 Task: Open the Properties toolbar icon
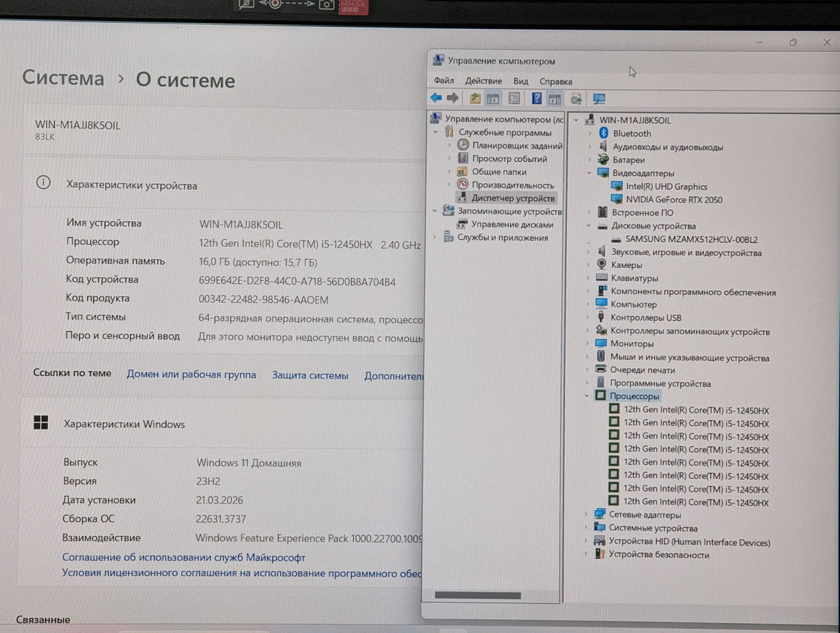[x=514, y=98]
